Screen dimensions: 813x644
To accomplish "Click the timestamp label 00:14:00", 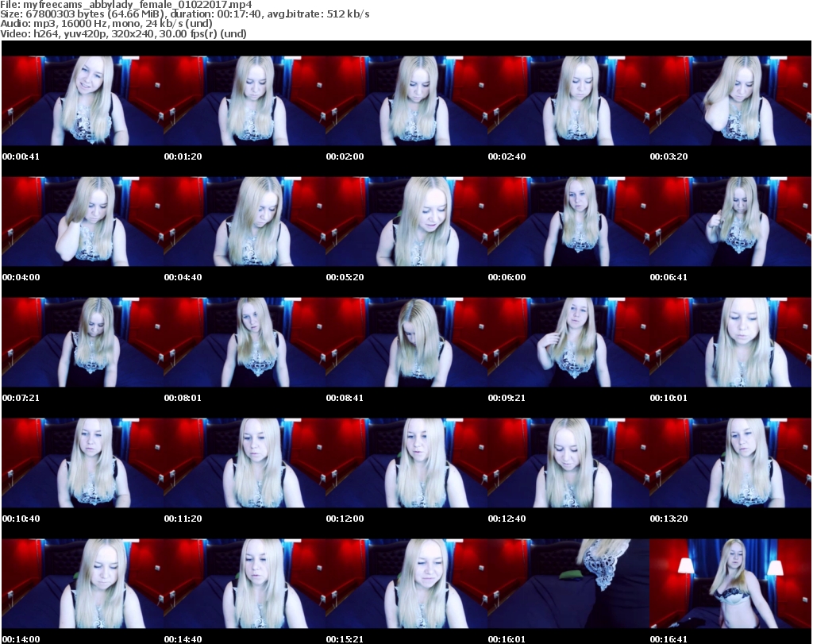I will click(21, 639).
